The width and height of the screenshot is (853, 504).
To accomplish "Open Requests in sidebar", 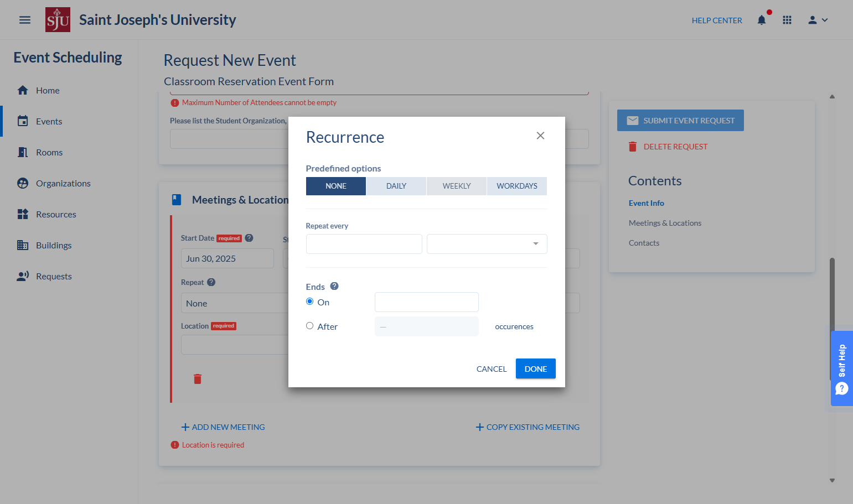I will click(x=54, y=276).
